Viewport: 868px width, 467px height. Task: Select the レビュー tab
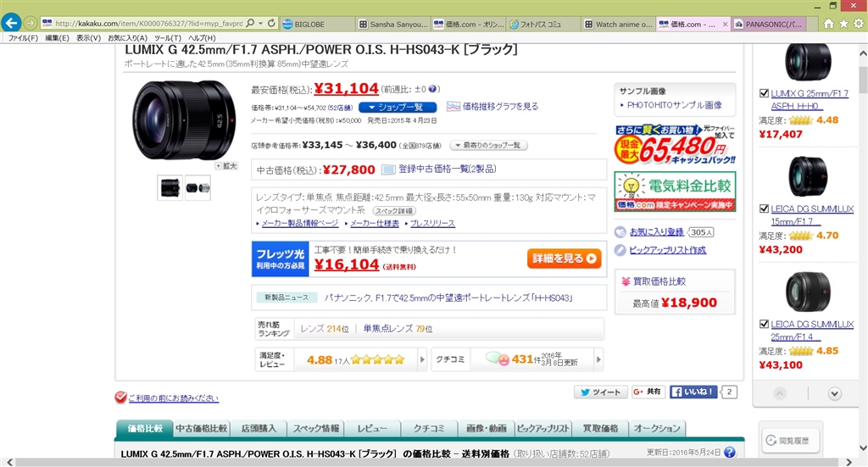[x=373, y=428]
